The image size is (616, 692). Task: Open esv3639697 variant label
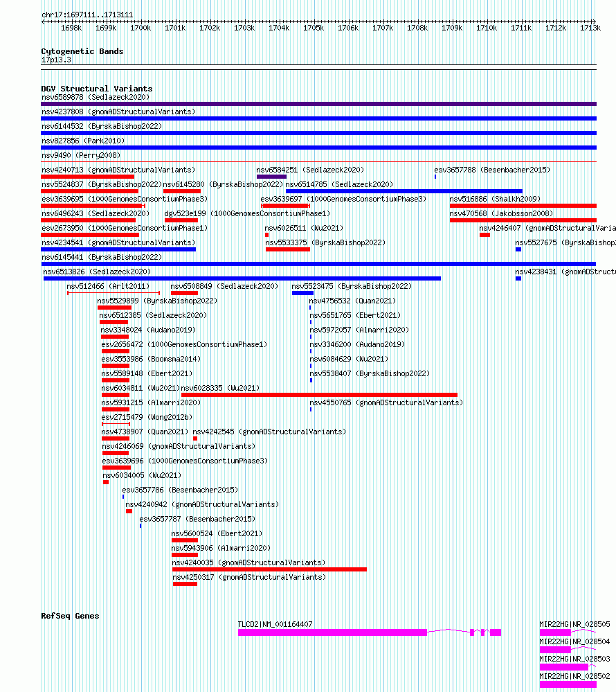tap(343, 199)
